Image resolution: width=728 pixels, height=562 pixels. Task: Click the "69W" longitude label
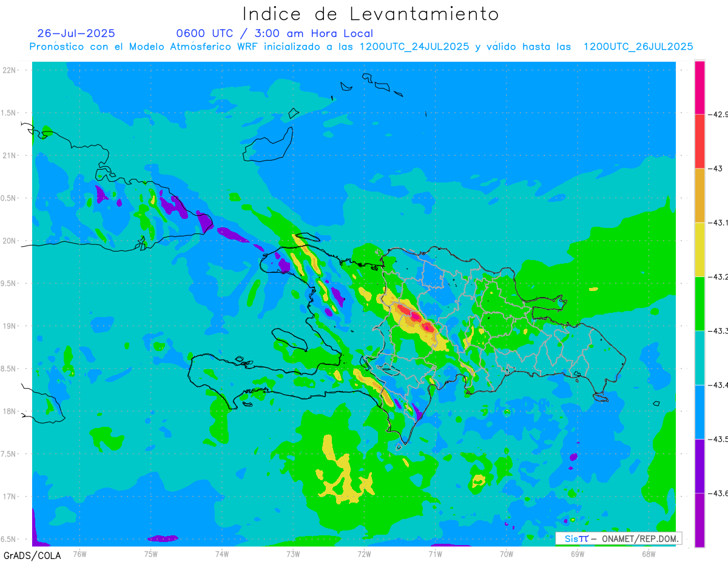[578, 554]
